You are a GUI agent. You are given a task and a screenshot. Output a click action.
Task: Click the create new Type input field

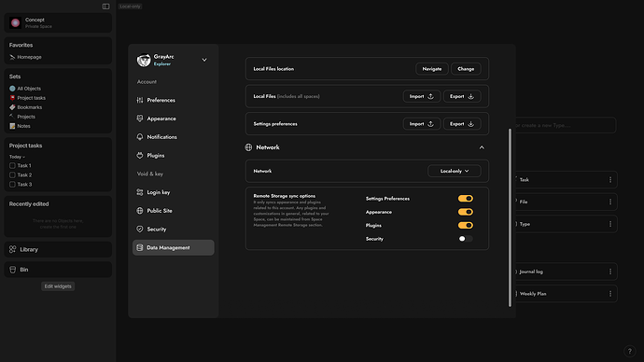click(566, 125)
